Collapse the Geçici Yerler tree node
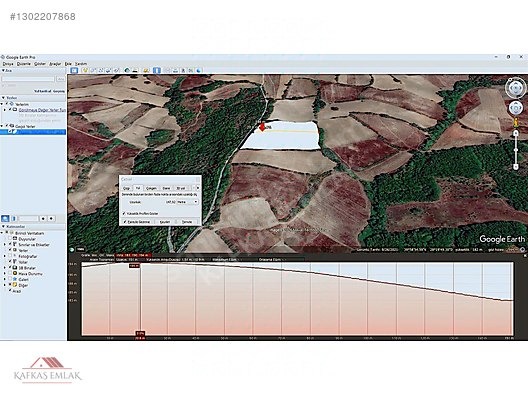The height and width of the screenshot is (396, 528). point(2,126)
